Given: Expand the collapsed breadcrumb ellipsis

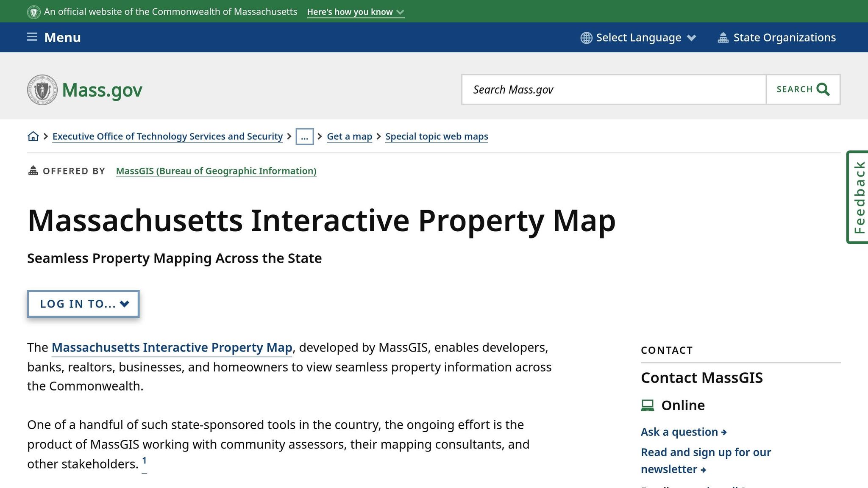Looking at the screenshot, I should [304, 136].
